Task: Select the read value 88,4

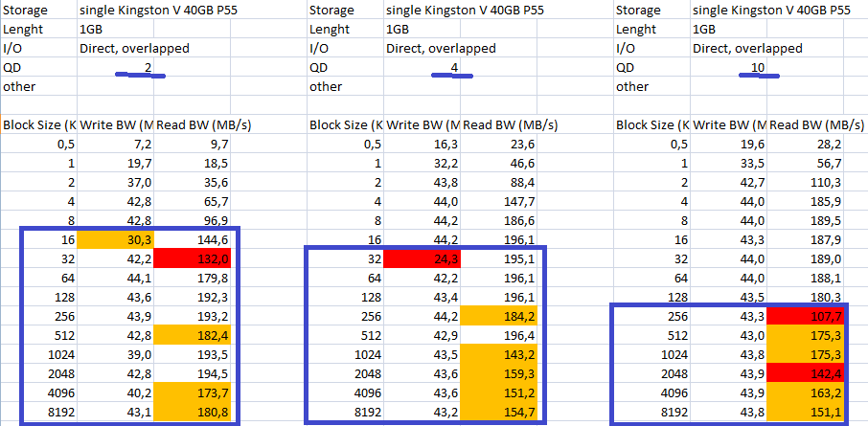Action: [x=499, y=183]
